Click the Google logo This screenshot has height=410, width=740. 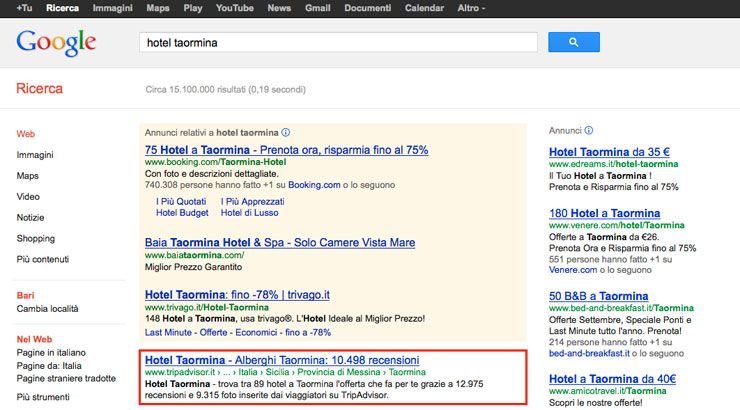click(x=56, y=43)
